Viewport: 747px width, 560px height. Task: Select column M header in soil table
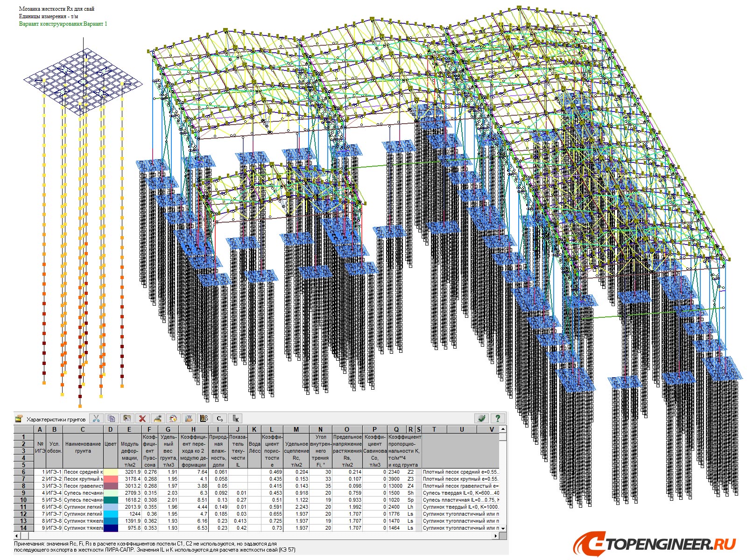coord(296,429)
